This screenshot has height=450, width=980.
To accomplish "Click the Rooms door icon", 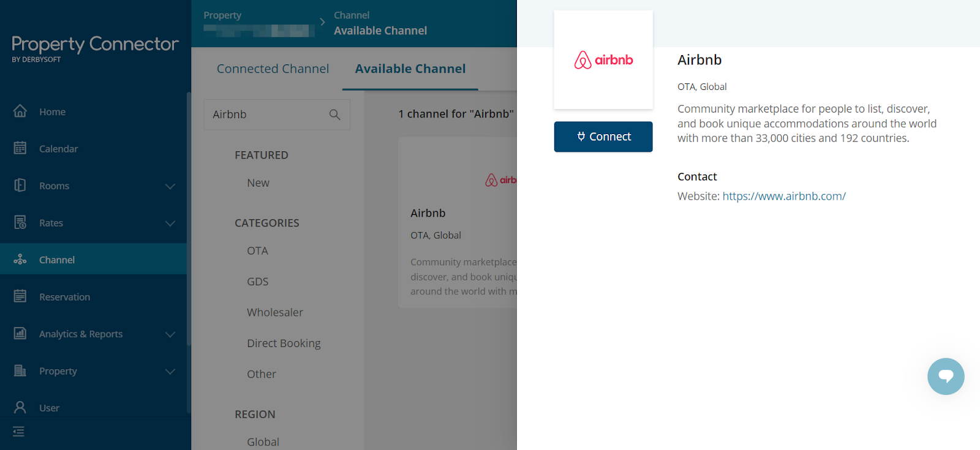I will pyautogui.click(x=20, y=185).
